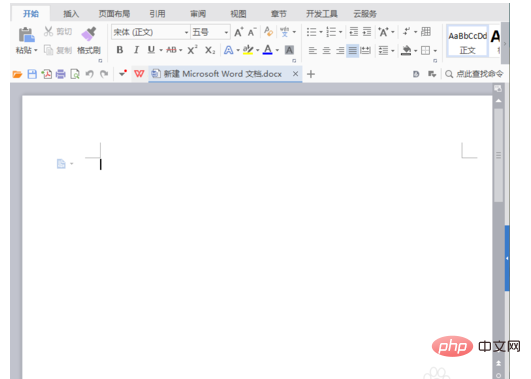Click the paragraph page icon in left margin

coord(61,164)
